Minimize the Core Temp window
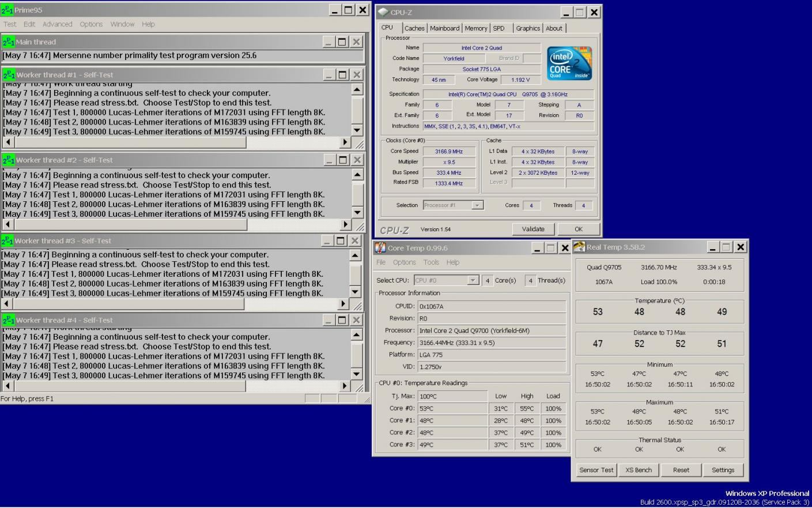This screenshot has height=508, width=812. tap(537, 248)
